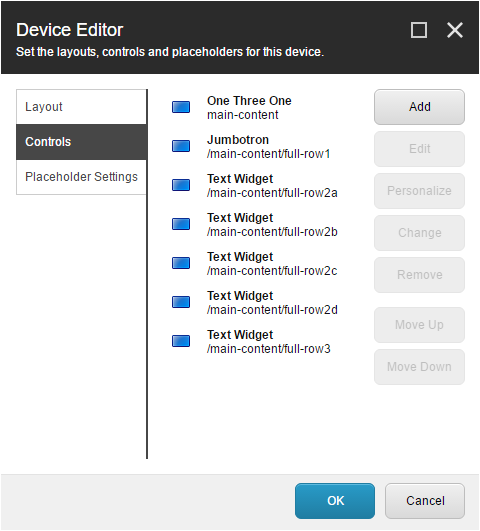The width and height of the screenshot is (480, 531).
Task: Close the Device Editor window
Action: coord(455,30)
